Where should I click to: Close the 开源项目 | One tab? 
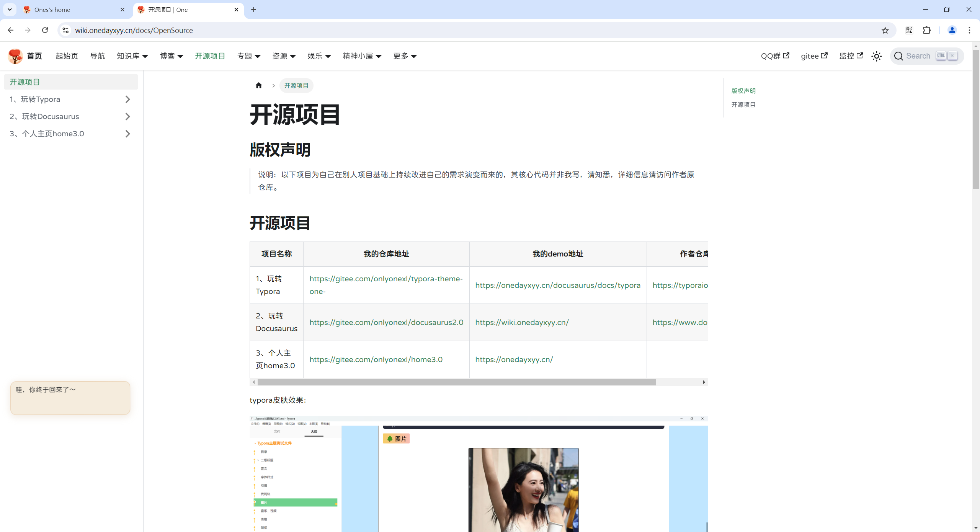click(236, 10)
